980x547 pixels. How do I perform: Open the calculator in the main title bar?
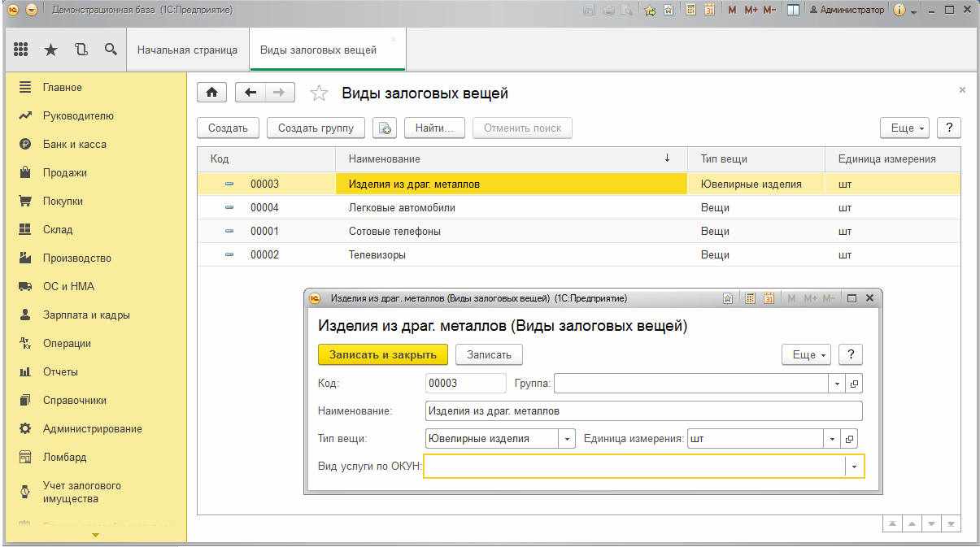tap(691, 10)
